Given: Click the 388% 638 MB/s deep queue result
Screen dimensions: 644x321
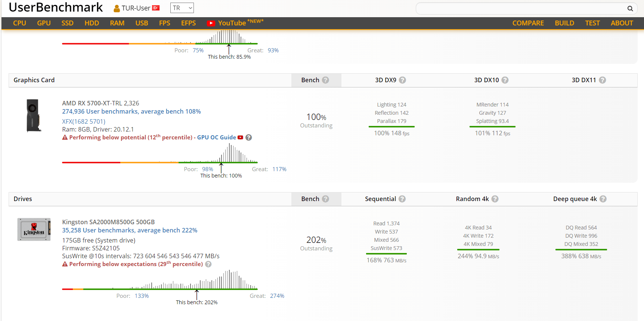Looking at the screenshot, I should click(581, 256).
